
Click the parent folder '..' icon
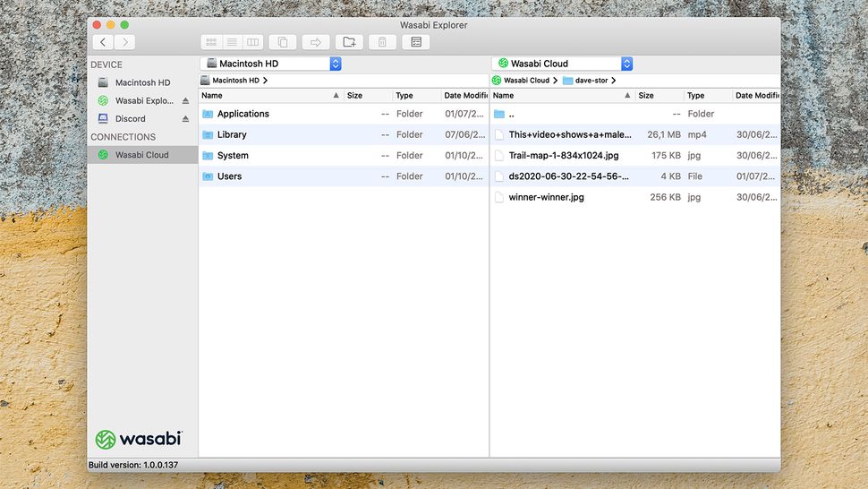pyautogui.click(x=499, y=114)
